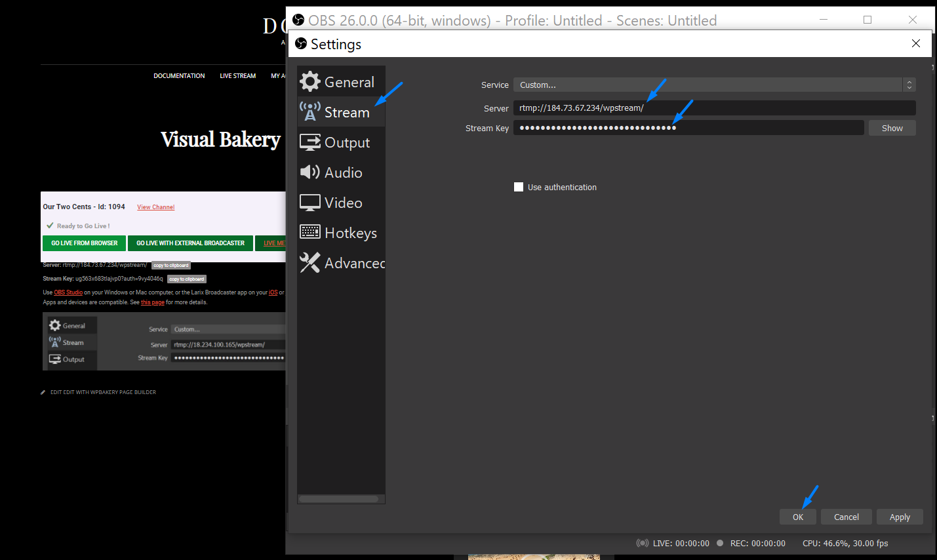Select the Stream antenna icon in sidebar
This screenshot has width=937, height=560.
click(310, 111)
